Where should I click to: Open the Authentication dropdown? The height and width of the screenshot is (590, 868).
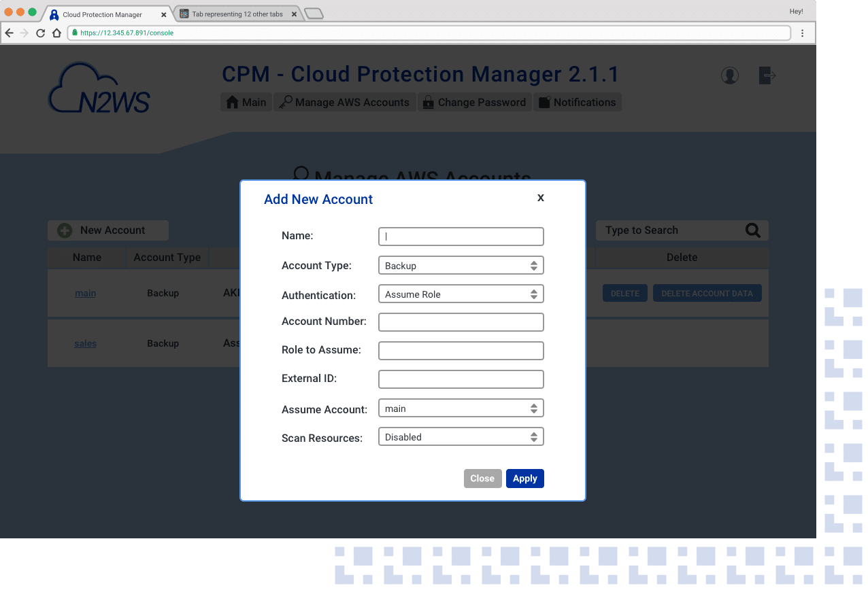[x=461, y=294]
